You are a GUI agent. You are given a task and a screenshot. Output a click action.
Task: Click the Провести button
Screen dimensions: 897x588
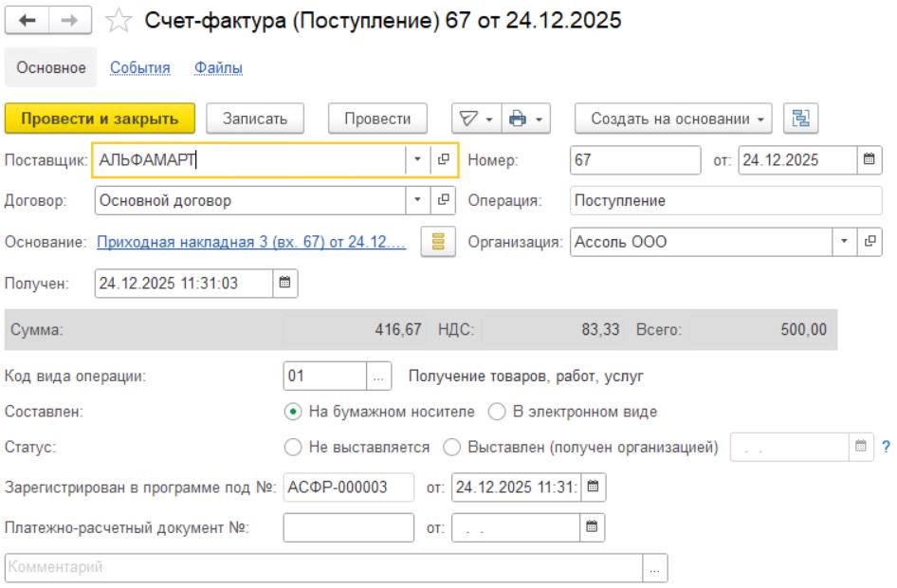click(x=377, y=119)
